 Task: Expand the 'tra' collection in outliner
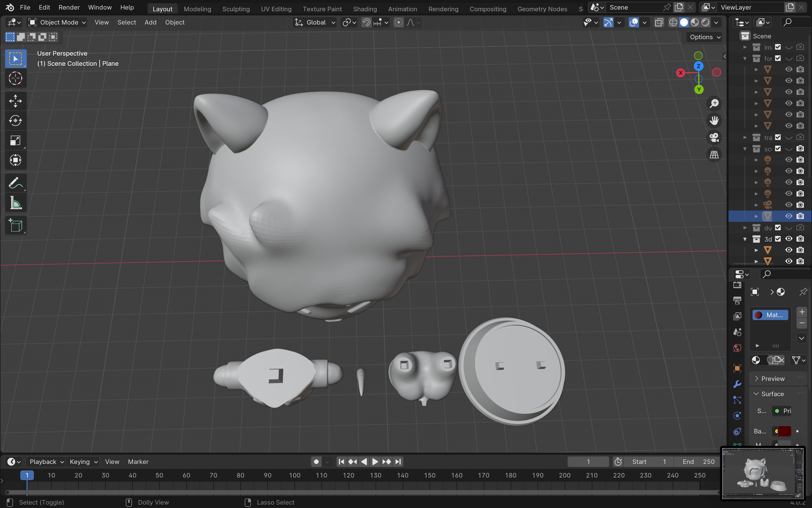click(745, 137)
